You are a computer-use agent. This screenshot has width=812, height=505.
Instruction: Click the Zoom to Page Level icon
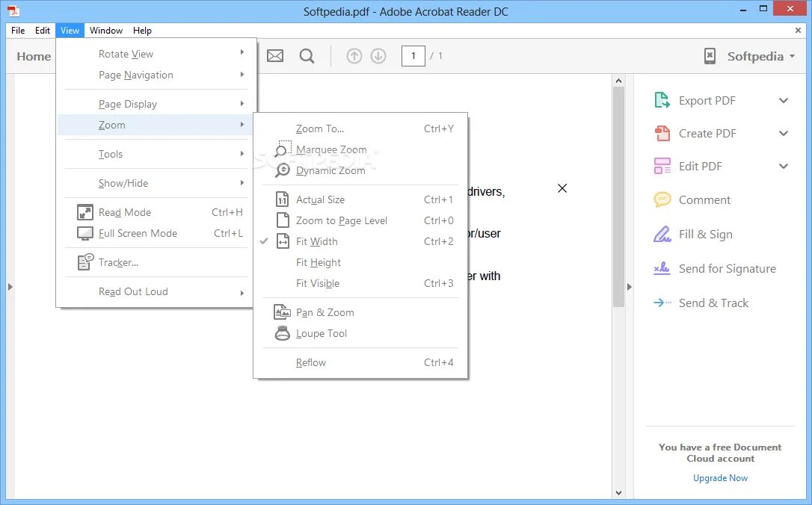coord(283,220)
